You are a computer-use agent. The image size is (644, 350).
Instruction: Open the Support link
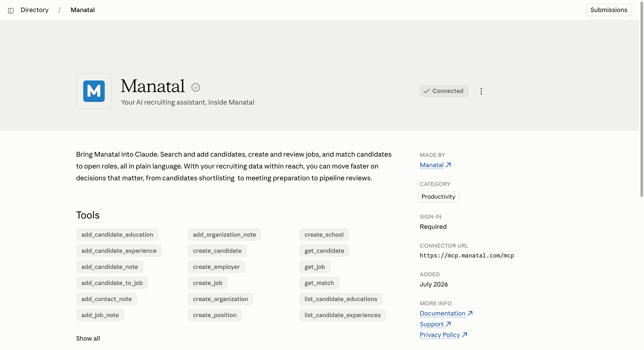pyautogui.click(x=431, y=324)
